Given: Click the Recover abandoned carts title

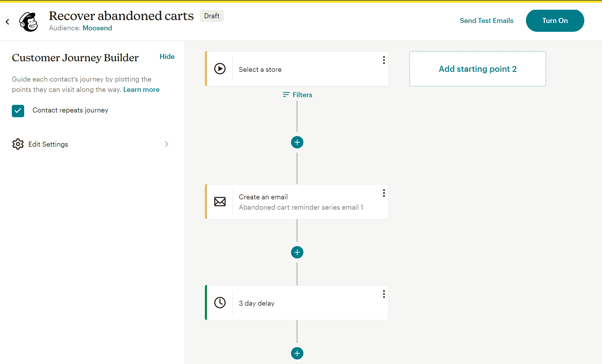Looking at the screenshot, I should click(x=121, y=16).
